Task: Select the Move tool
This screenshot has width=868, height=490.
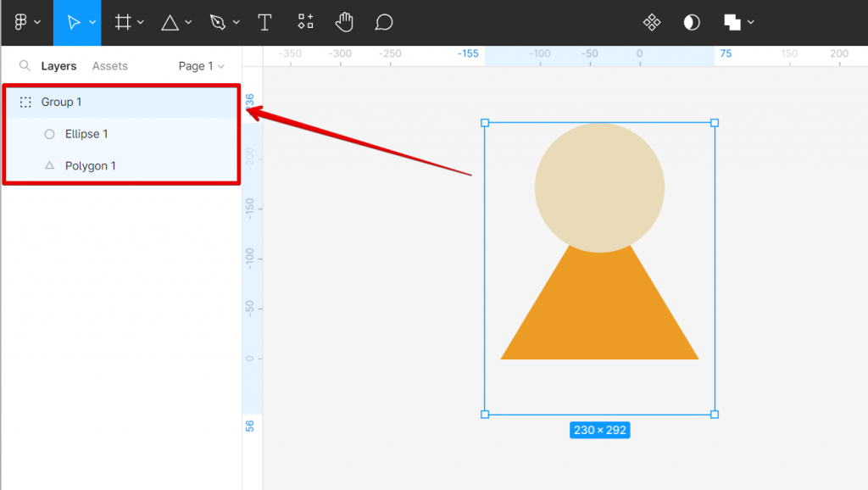Action: [x=74, y=23]
